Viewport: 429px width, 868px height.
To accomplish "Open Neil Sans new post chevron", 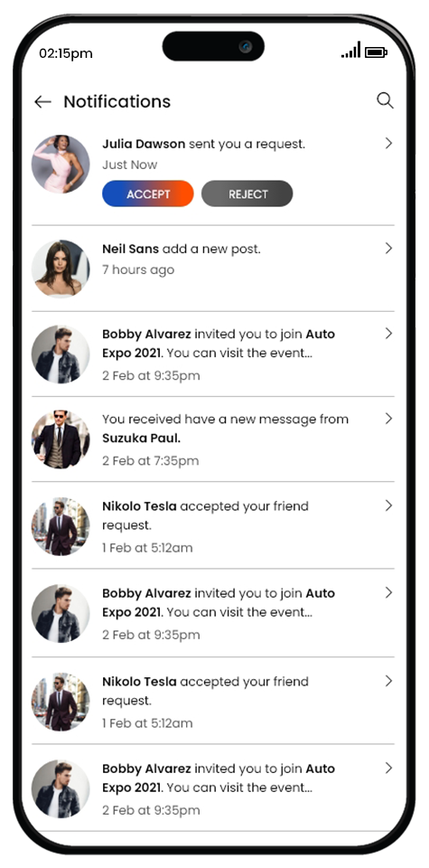I will coord(388,248).
